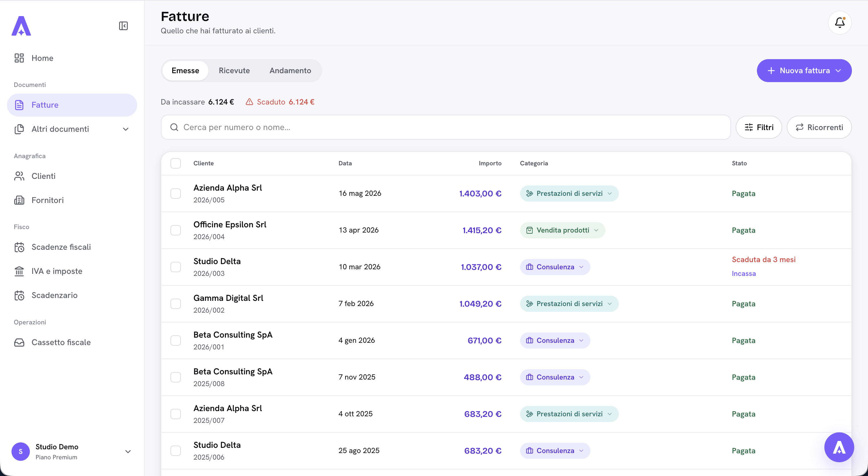Focus the invoice search field
The width and height of the screenshot is (868, 476).
click(445, 127)
